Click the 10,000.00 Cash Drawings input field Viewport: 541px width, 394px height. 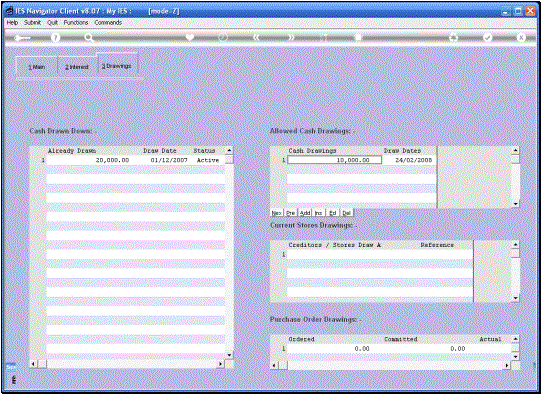(x=335, y=160)
